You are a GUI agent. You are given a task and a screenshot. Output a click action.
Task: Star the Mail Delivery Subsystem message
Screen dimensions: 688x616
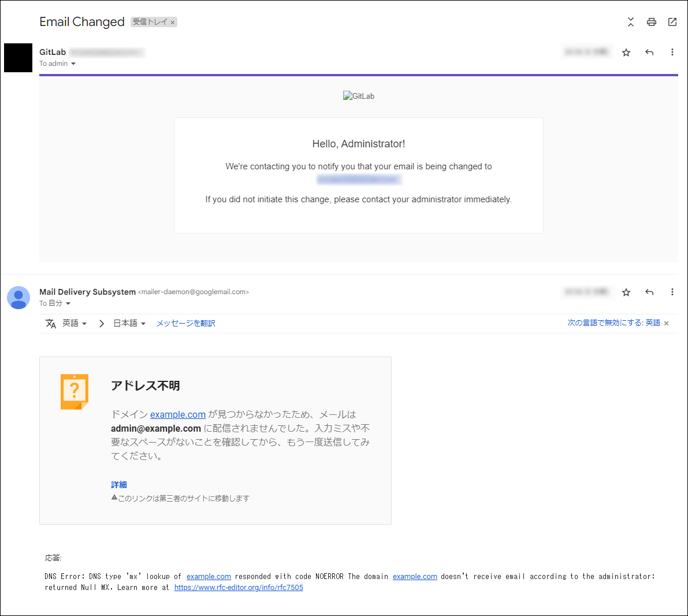(626, 292)
